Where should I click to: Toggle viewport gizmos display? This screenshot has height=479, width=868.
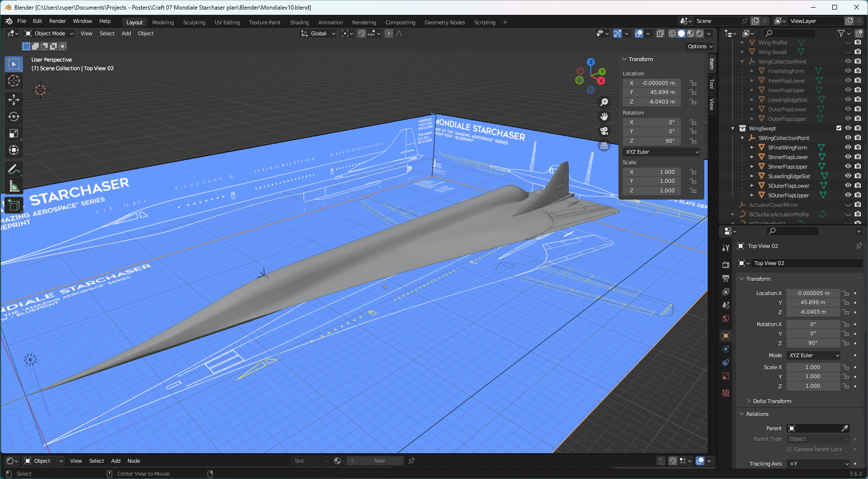(x=617, y=33)
